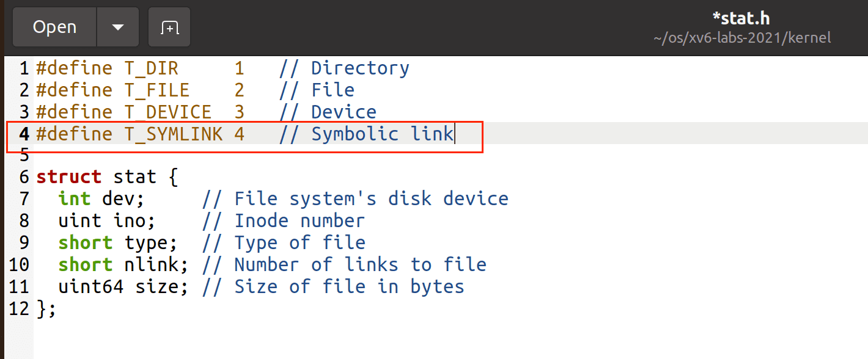Click the *stat.h window title

tap(741, 18)
